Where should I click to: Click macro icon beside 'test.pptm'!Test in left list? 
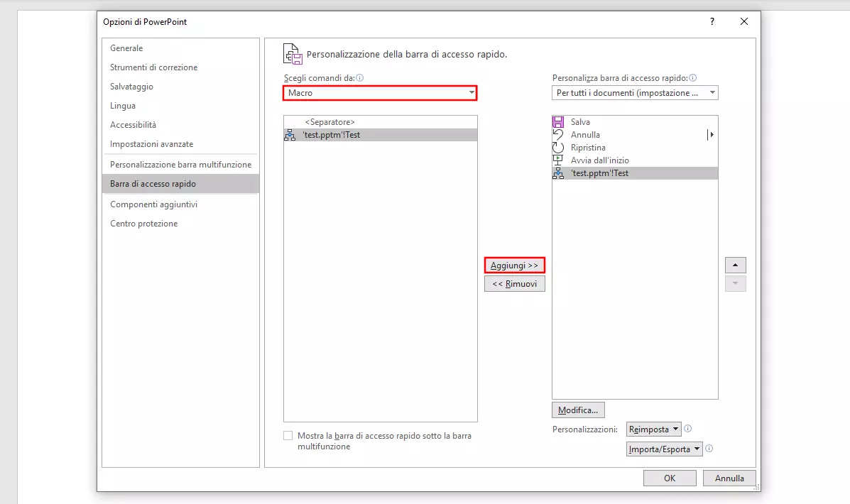(290, 135)
